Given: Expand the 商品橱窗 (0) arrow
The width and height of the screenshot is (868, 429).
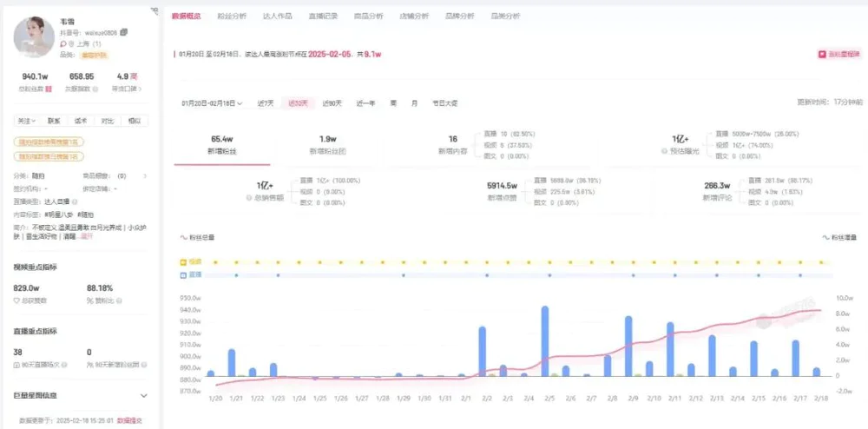Looking at the screenshot, I should point(145,176).
